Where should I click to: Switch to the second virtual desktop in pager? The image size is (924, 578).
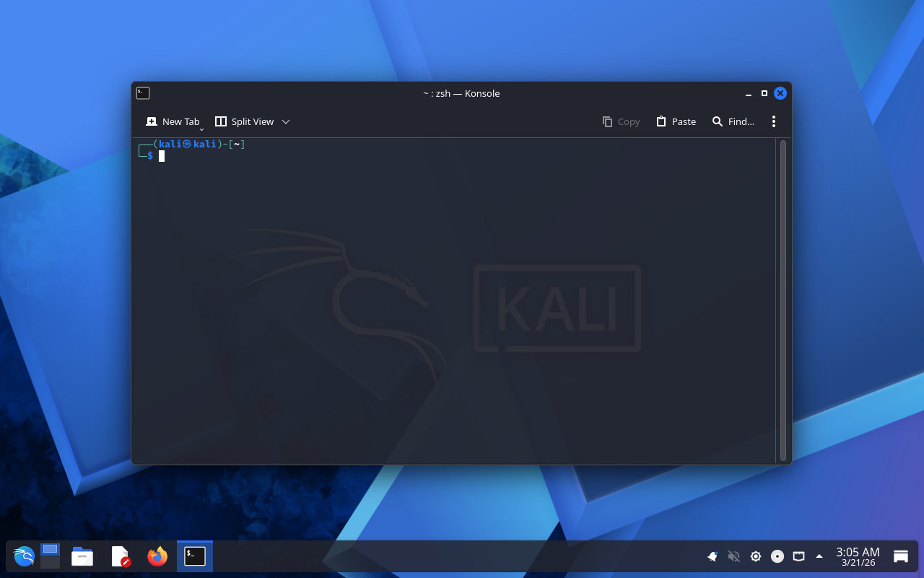click(x=50, y=562)
